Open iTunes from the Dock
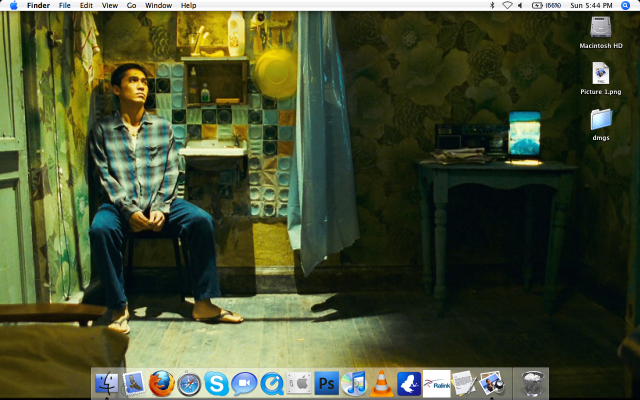 click(354, 383)
